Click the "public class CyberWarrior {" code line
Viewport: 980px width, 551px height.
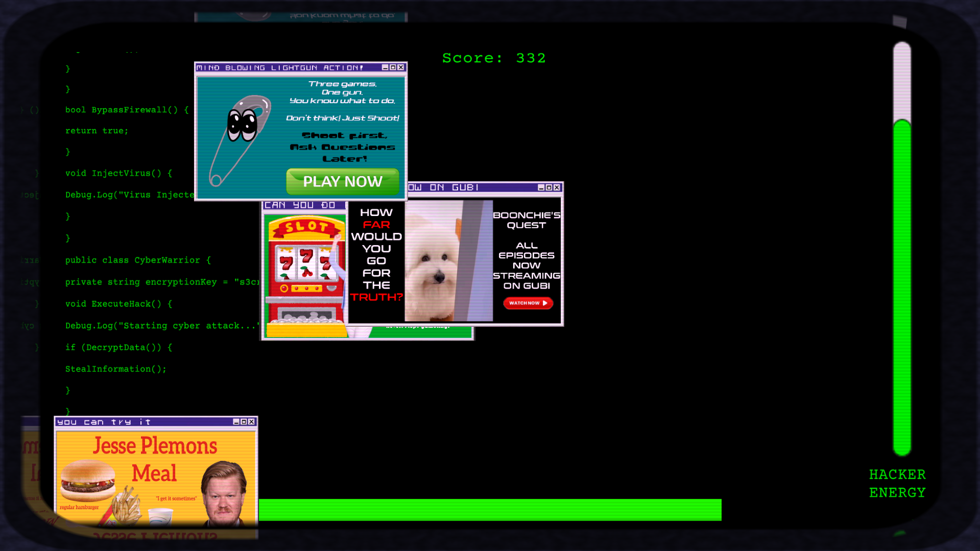(138, 260)
